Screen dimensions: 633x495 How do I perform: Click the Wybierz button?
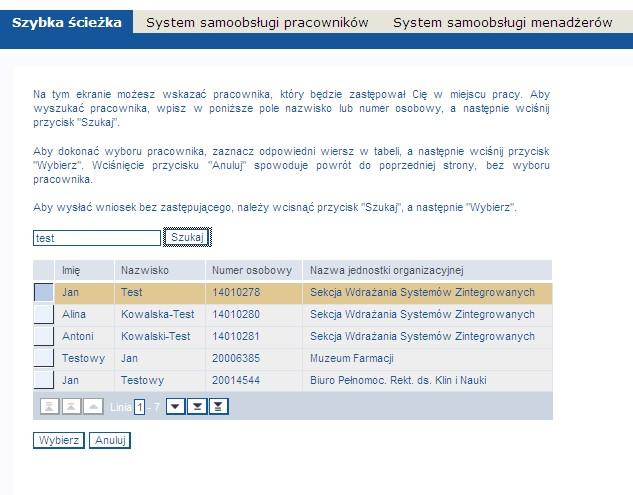(59, 440)
